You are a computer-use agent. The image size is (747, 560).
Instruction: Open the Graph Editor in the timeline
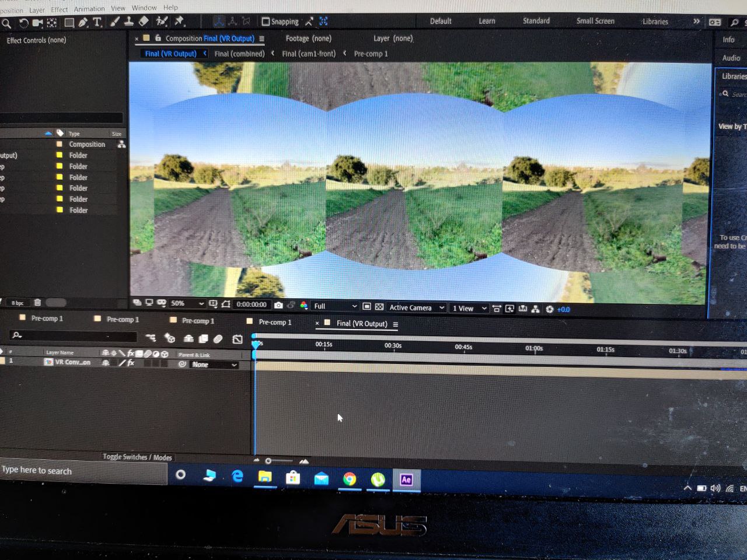237,339
